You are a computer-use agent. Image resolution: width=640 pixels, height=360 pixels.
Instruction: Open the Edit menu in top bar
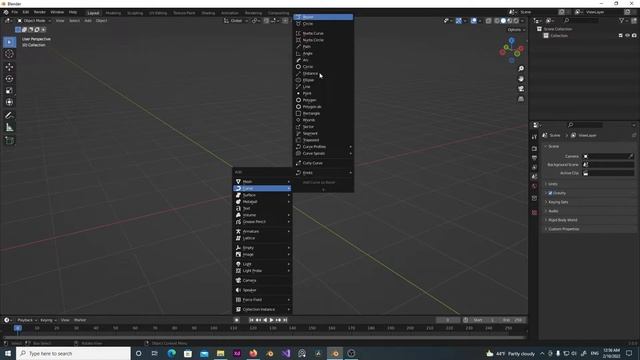(x=26, y=12)
